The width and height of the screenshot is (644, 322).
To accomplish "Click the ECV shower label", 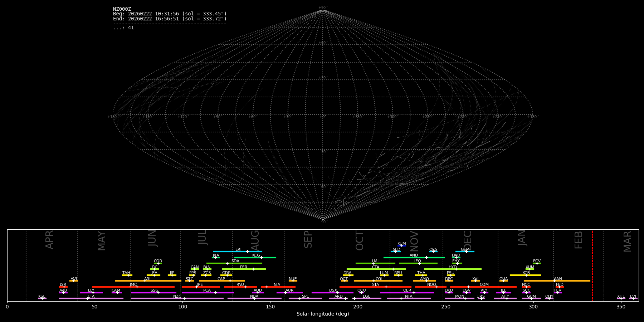I will point(537,261).
